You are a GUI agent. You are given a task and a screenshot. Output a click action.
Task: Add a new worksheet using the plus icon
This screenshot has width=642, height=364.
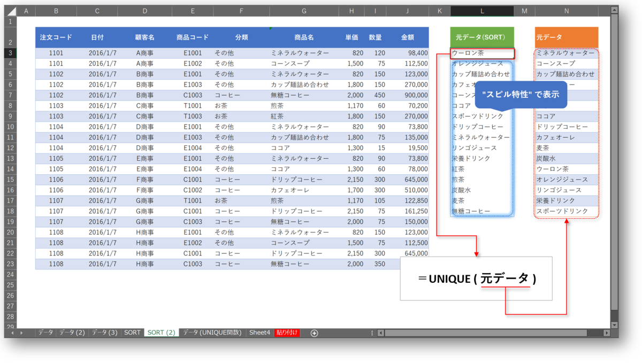click(314, 332)
